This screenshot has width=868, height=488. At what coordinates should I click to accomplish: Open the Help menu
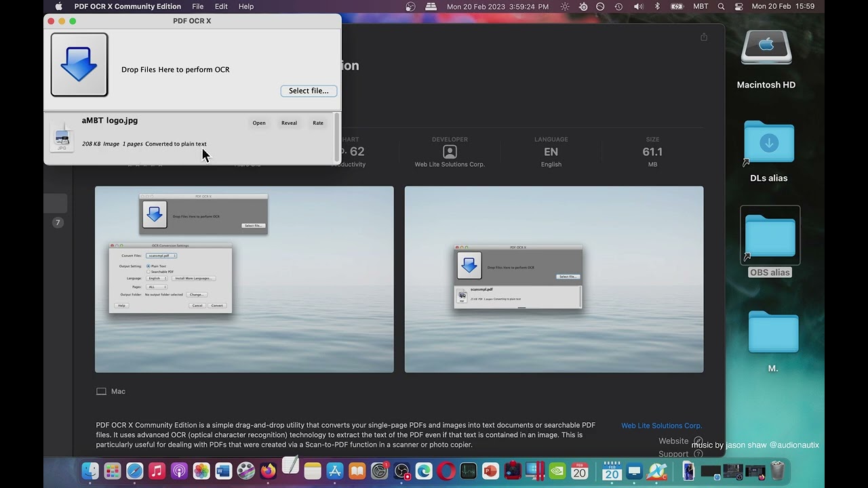click(246, 6)
